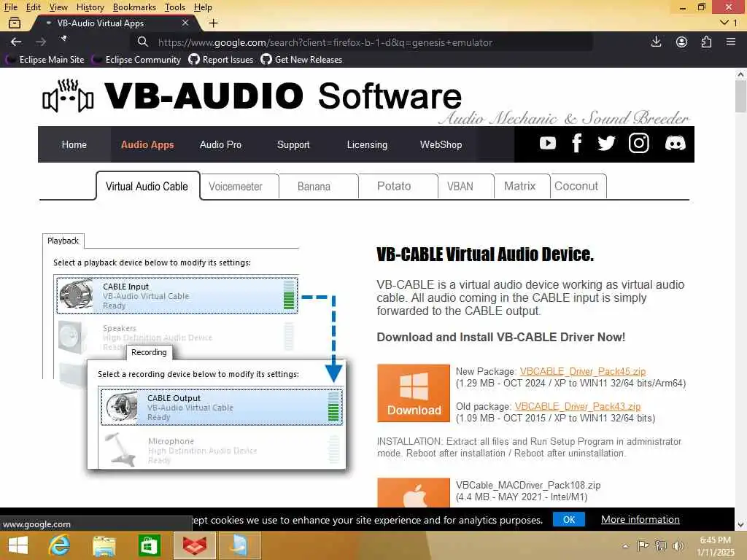Image resolution: width=747 pixels, height=560 pixels.
Task: Open the Licensing navigation item
Action: (x=367, y=144)
